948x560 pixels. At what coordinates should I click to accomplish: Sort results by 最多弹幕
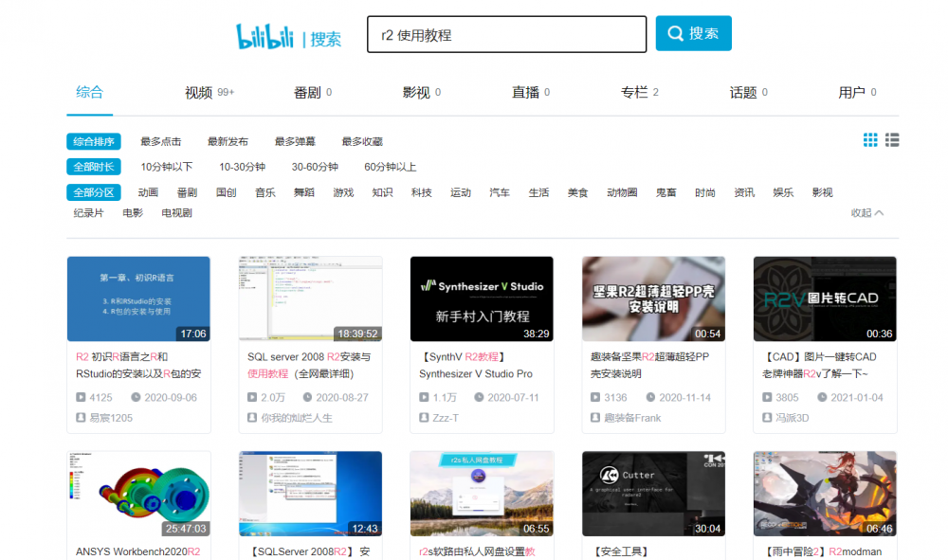pyautogui.click(x=295, y=141)
